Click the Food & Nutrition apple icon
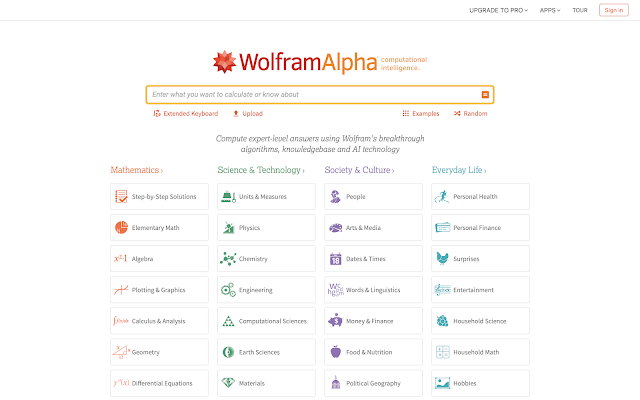 click(336, 351)
